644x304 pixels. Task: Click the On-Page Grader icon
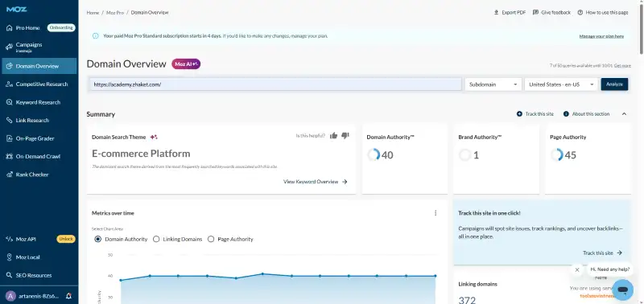click(x=9, y=138)
